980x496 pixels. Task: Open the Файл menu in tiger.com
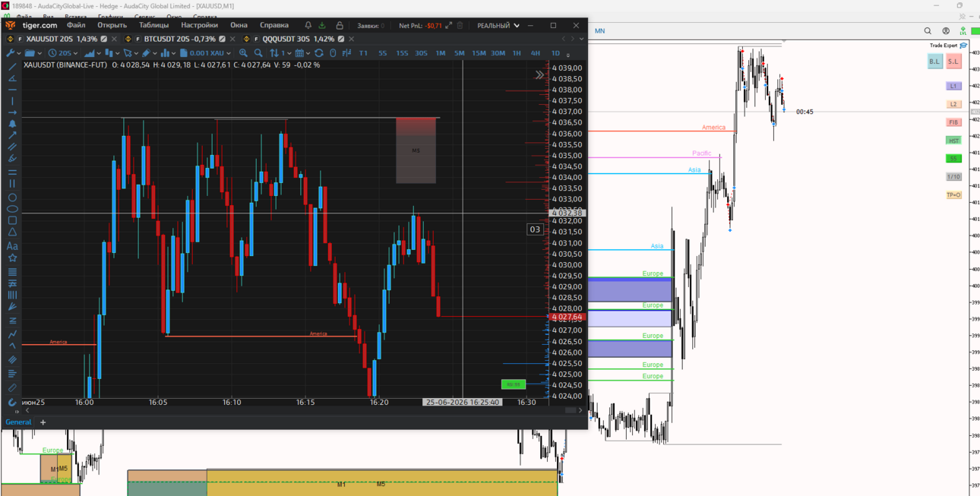pyautogui.click(x=76, y=25)
